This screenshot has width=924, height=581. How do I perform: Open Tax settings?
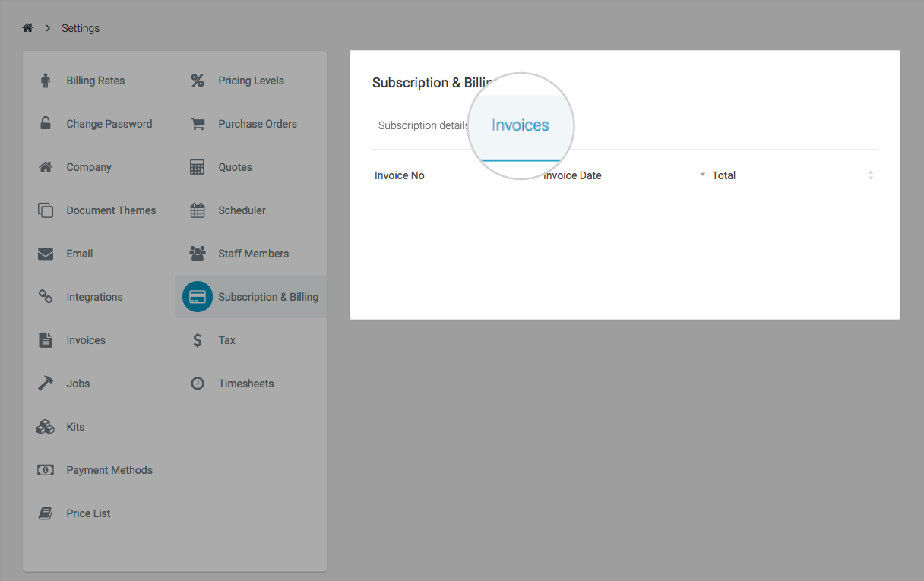(x=226, y=340)
